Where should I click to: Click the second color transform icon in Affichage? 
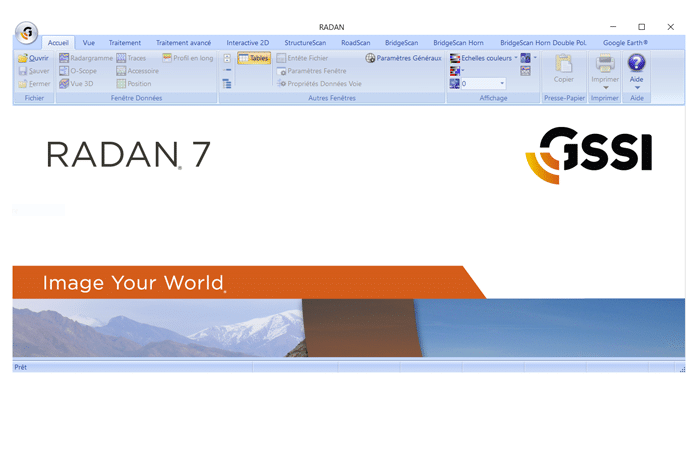tap(454, 71)
